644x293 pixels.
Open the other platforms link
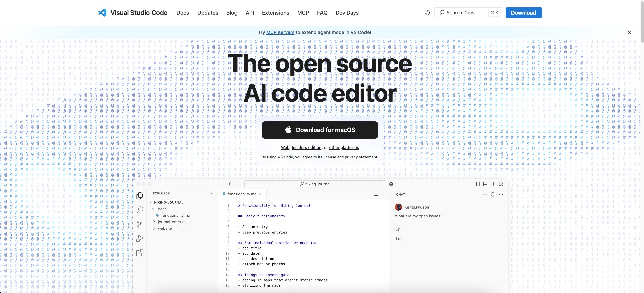pos(344,148)
